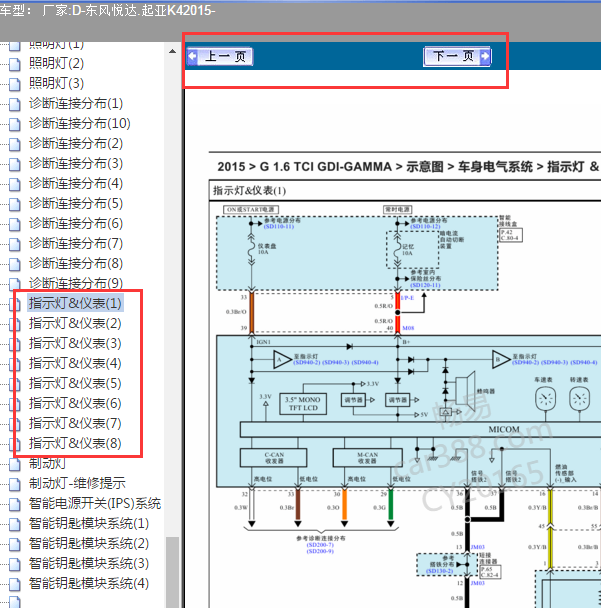Select 制动灯 tree entry
The image size is (601, 608).
[x=47, y=463]
